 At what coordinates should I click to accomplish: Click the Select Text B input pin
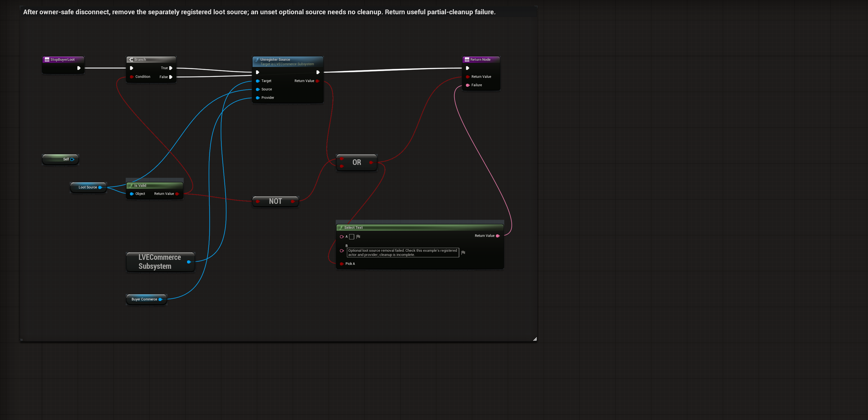coord(342,251)
